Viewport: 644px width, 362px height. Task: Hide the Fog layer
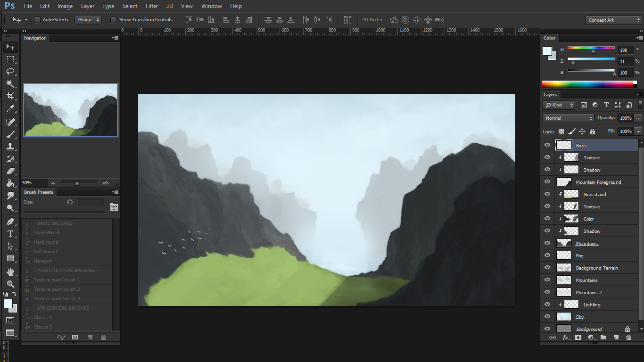[x=547, y=255]
